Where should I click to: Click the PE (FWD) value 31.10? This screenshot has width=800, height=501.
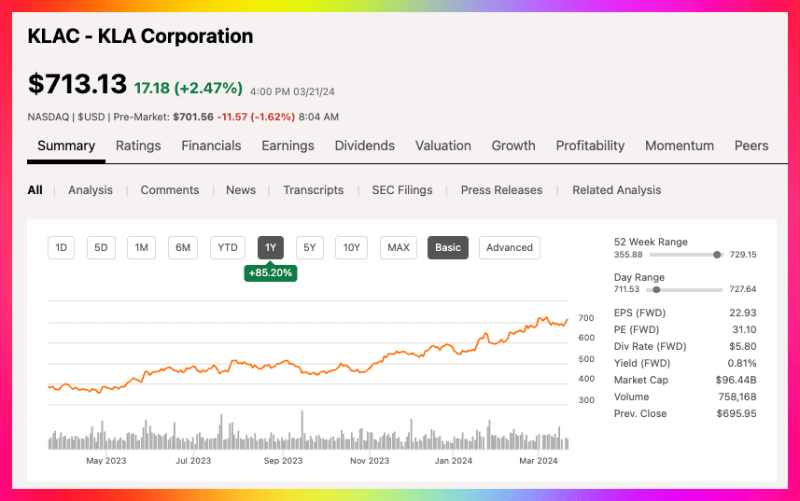pos(744,330)
